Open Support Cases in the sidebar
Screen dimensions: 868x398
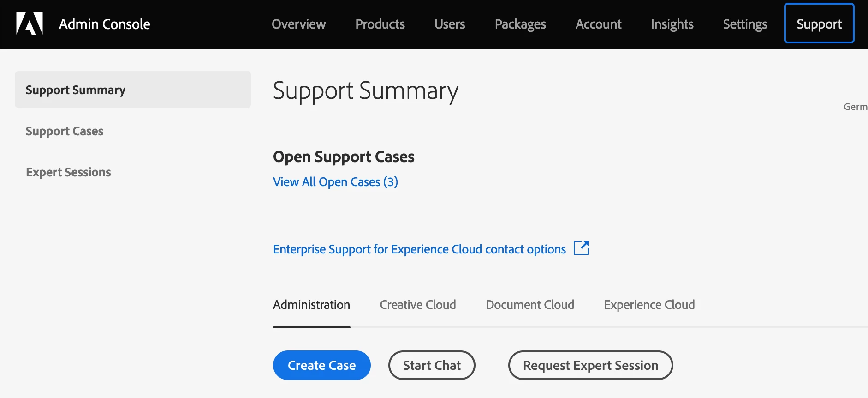tap(65, 131)
